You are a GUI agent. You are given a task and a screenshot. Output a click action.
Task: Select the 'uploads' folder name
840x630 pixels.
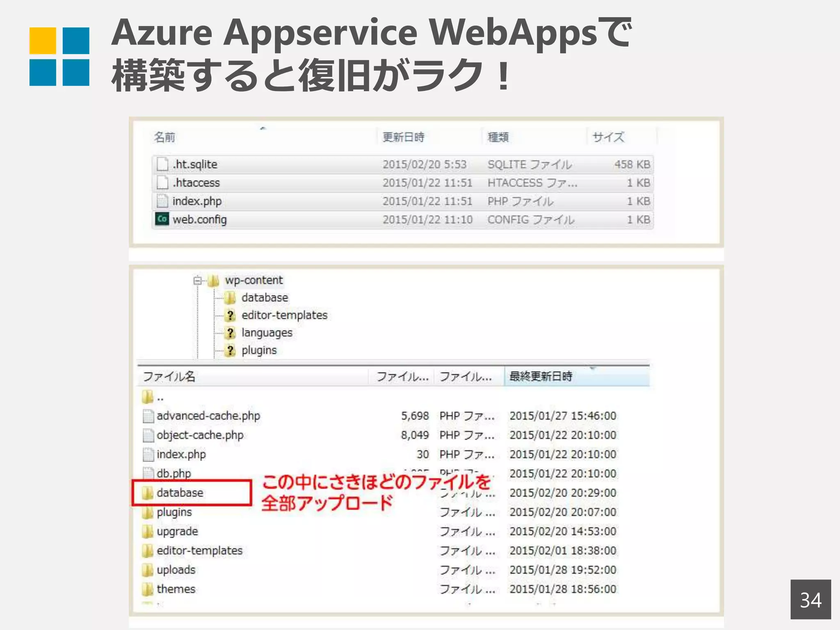176,570
